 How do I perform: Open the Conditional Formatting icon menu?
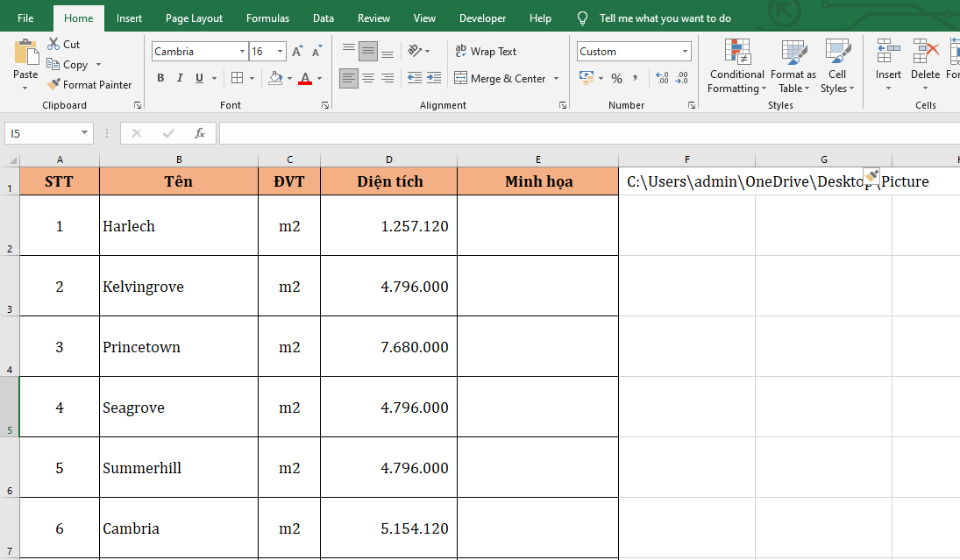point(736,53)
